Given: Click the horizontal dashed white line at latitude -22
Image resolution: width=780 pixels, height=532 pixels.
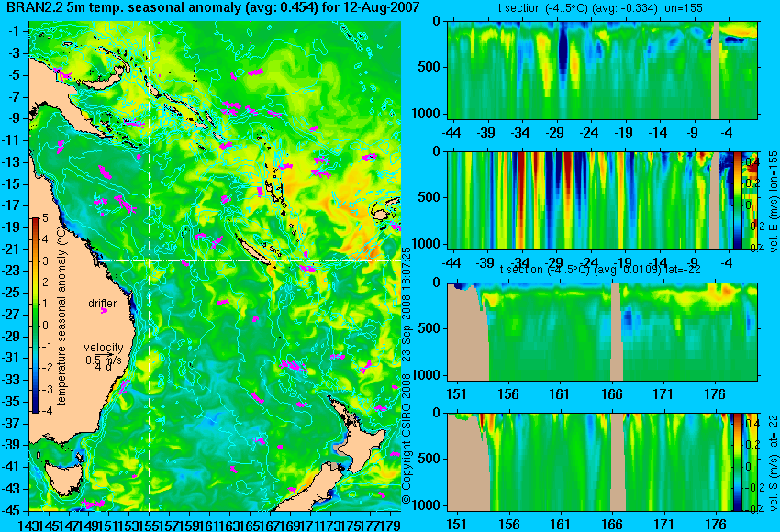Looking at the screenshot, I should click(x=249, y=260).
